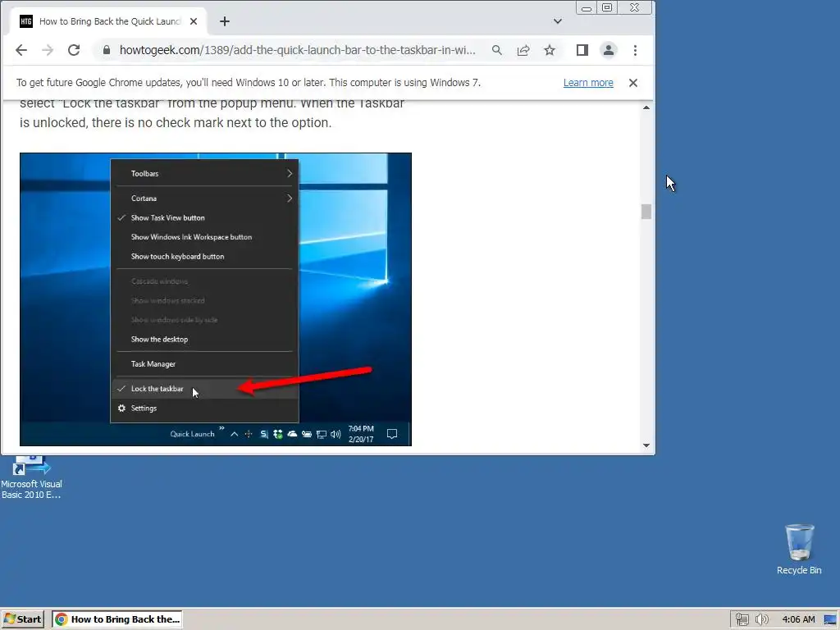This screenshot has height=630, width=840.
Task: Reload the How-To Geek page
Action: point(74,50)
